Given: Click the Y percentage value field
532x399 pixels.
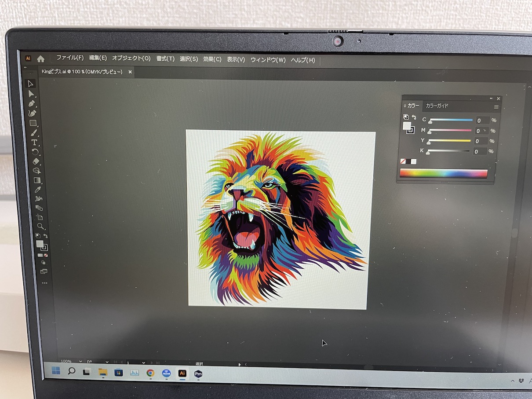Looking at the screenshot, I should [481, 141].
